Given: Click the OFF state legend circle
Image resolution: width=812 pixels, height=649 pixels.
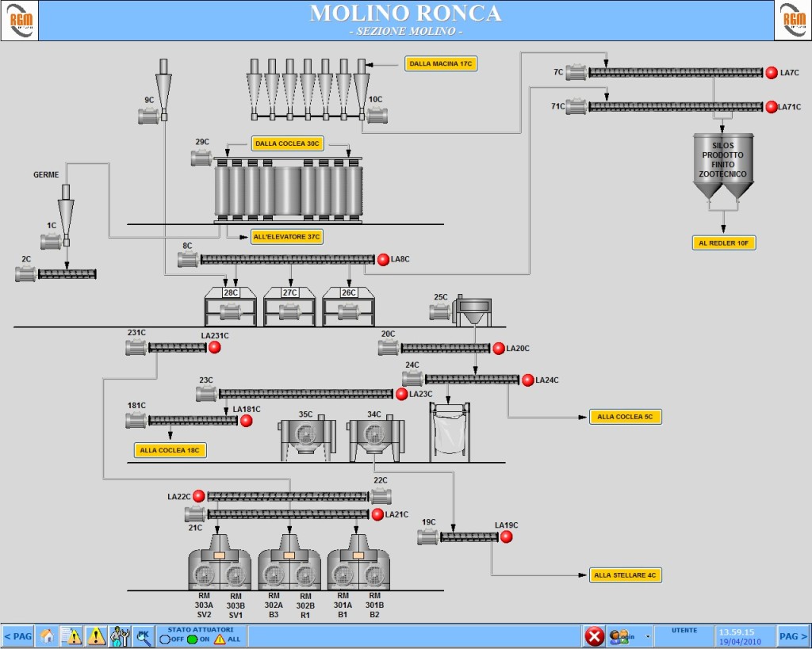Looking at the screenshot, I should pyautogui.click(x=165, y=639).
